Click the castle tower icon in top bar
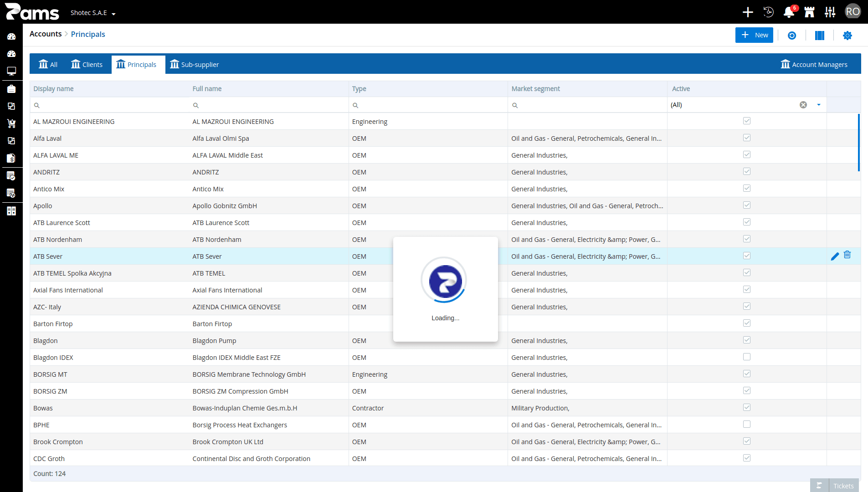Screen dimensions: 868x492 coord(809,12)
